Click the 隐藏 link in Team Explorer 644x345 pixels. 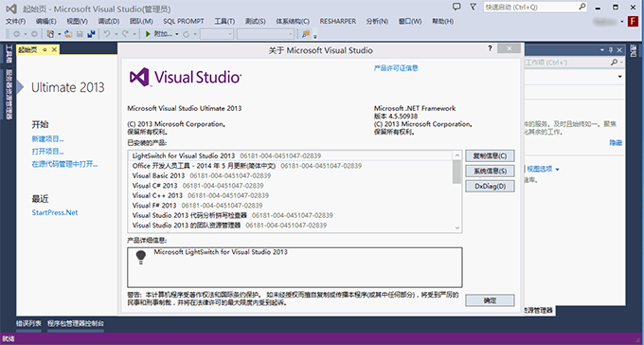click(x=616, y=143)
